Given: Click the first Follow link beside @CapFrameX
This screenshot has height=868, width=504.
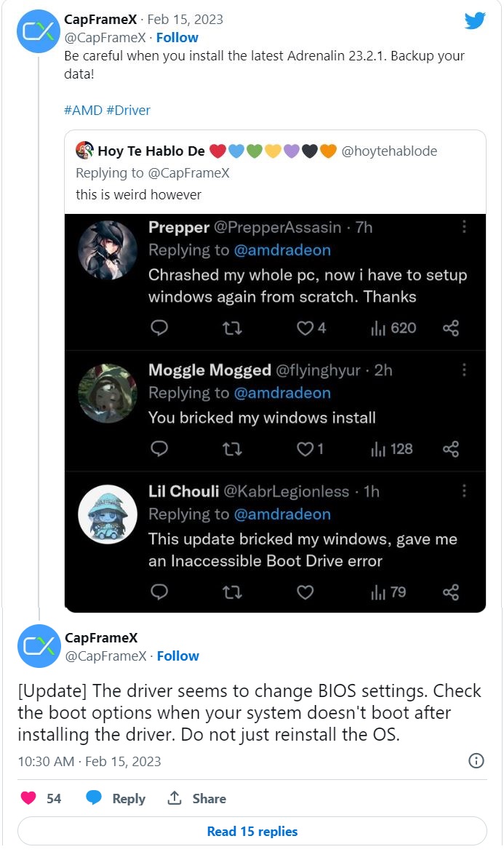Looking at the screenshot, I should 177,38.
